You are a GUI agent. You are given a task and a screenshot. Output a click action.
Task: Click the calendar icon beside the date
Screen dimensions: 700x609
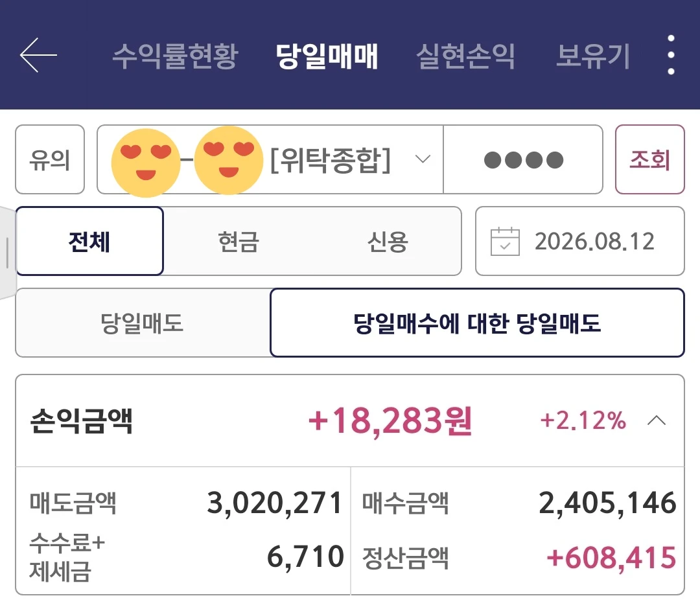tap(505, 242)
